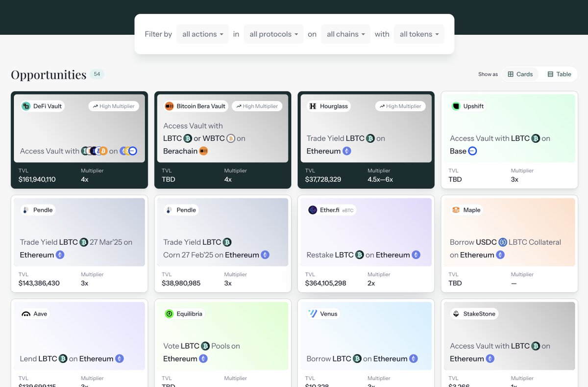Click TVL value $143,386,430
Screen dimensions: 588x387
point(39,284)
